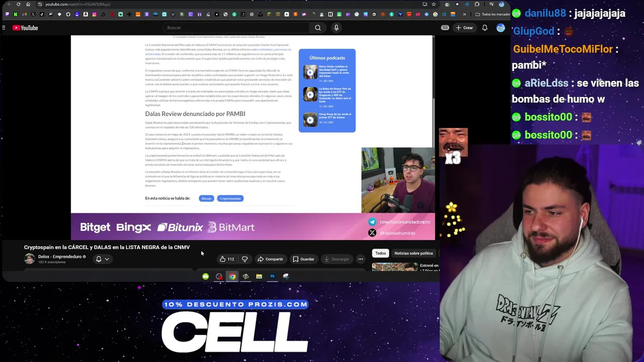Click the video title about Cryptospain en la CÁRCEL
644x362 pixels.
point(107,247)
